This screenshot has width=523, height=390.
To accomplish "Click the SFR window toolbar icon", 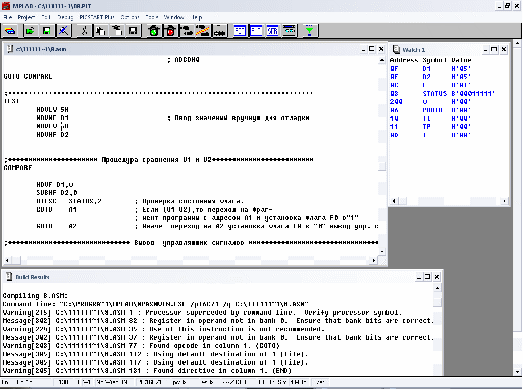I will pyautogui.click(x=273, y=31).
